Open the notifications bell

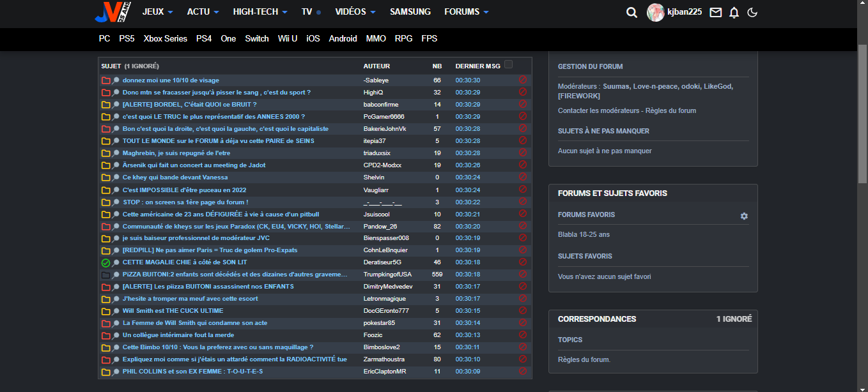click(734, 12)
